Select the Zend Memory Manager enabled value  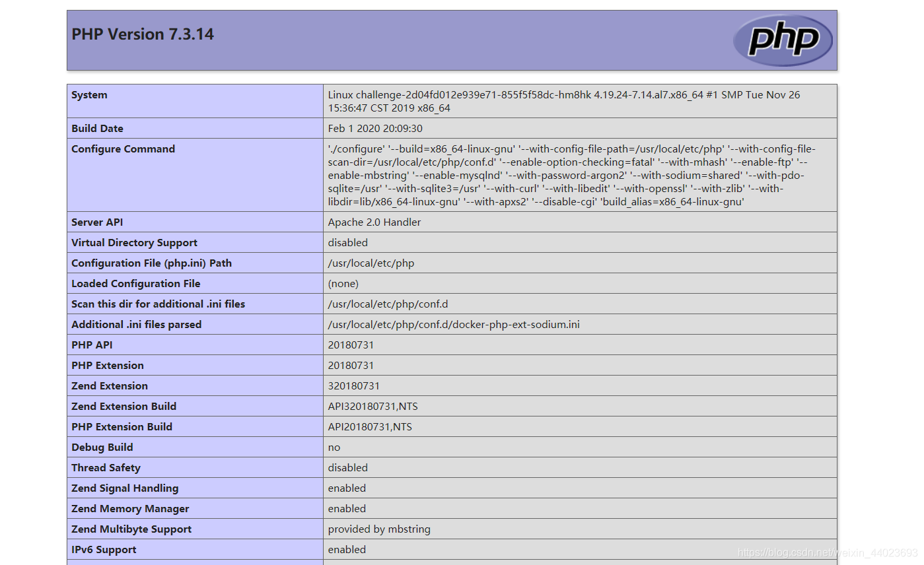(347, 509)
